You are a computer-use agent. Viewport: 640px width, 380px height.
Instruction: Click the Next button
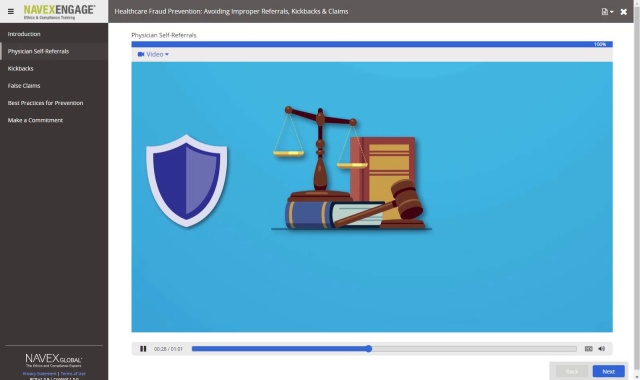pyautogui.click(x=609, y=371)
